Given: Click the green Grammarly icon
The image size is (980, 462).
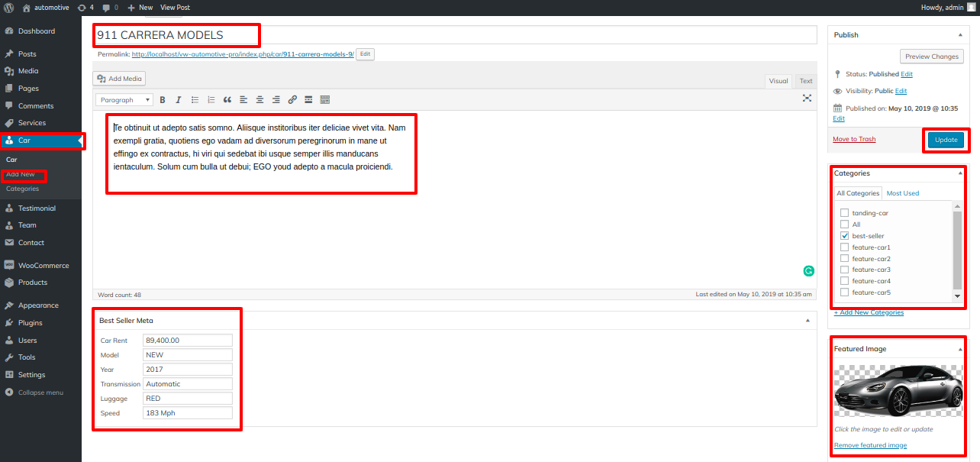Looking at the screenshot, I should 808,270.
